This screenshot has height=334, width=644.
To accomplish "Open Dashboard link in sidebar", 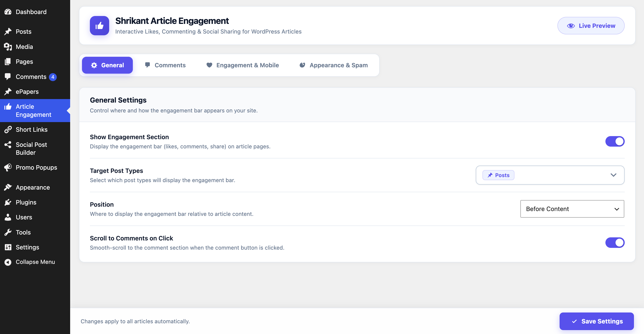I will coord(35,12).
